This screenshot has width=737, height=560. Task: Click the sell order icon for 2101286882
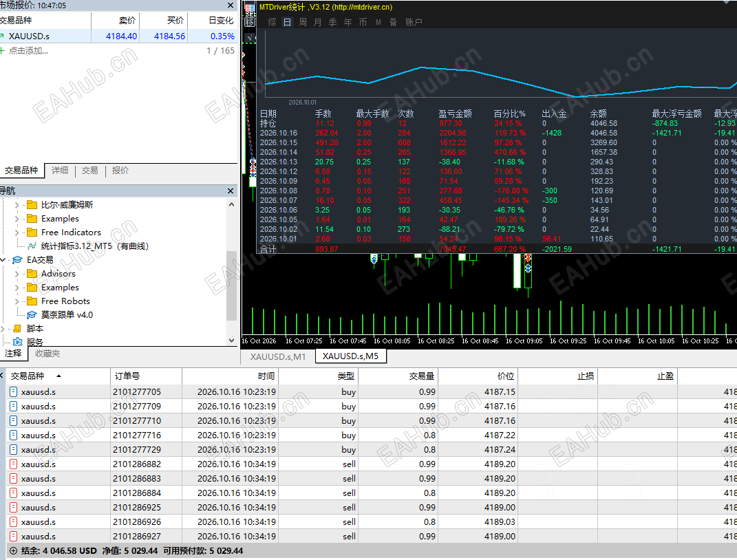pyautogui.click(x=14, y=464)
